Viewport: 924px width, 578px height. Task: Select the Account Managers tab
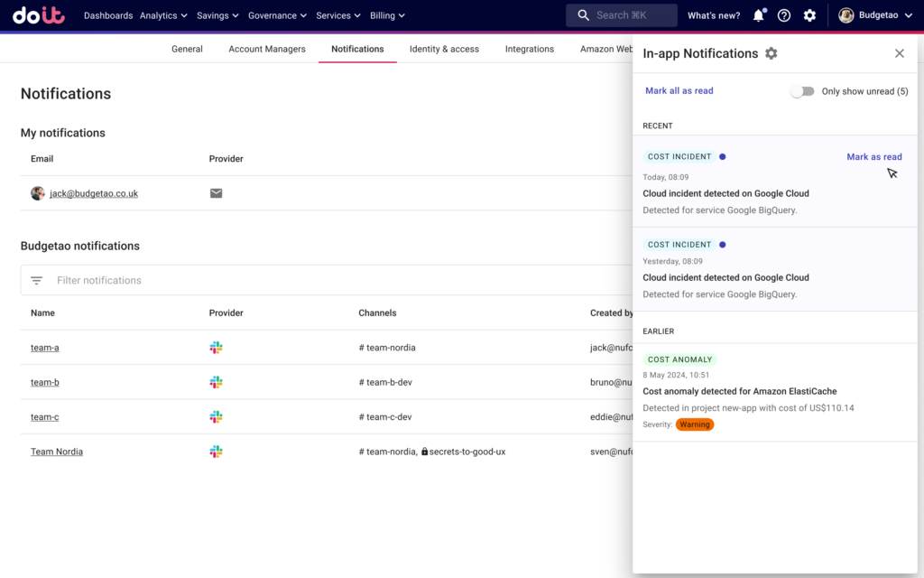pos(267,49)
